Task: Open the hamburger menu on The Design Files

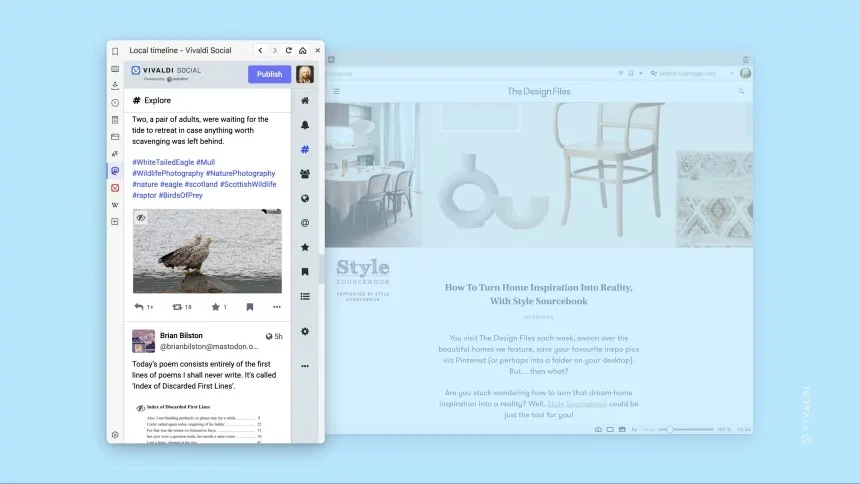Action: point(336,92)
